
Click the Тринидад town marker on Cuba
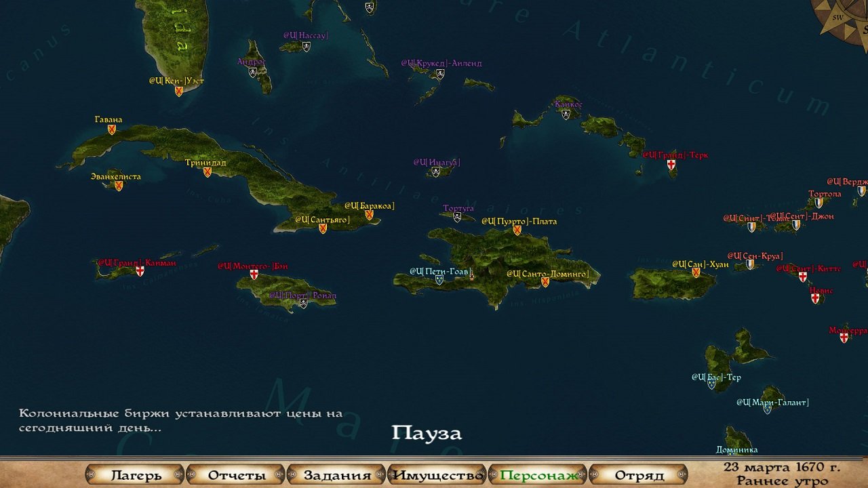[x=208, y=172]
